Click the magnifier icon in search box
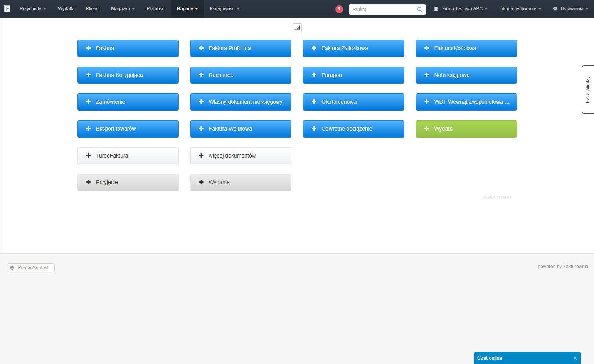594x364 pixels. click(x=420, y=9)
